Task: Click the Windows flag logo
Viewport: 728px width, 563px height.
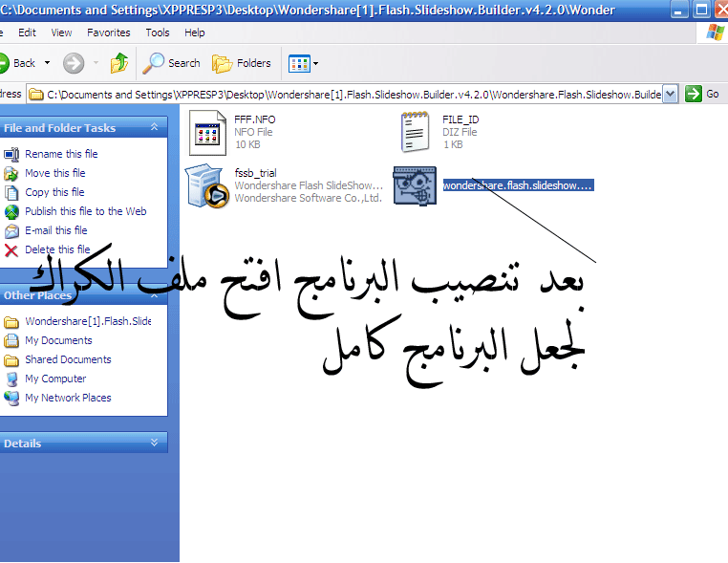Action: click(x=715, y=32)
